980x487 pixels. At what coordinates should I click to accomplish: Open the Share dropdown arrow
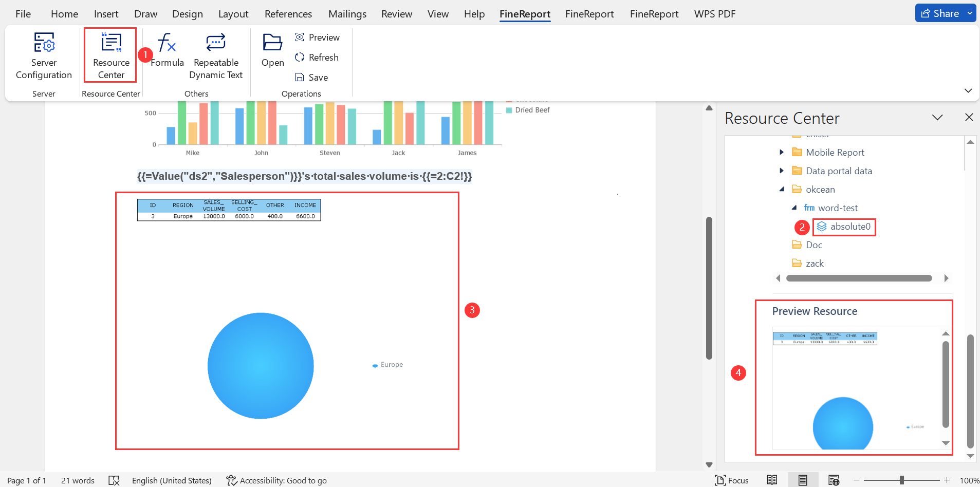[x=970, y=13]
